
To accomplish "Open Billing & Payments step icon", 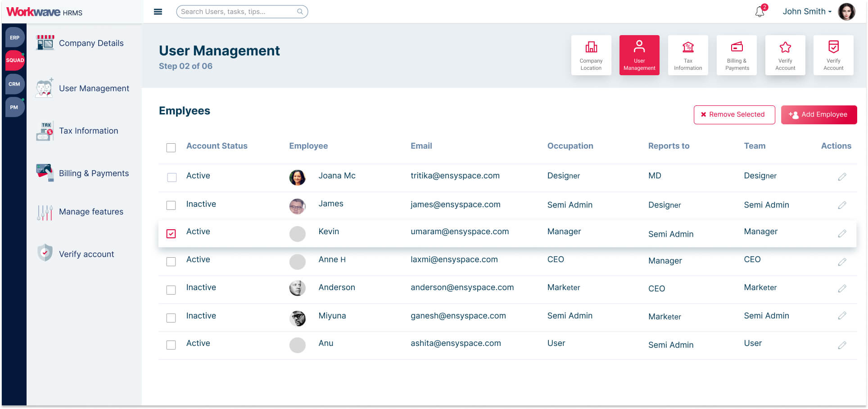I will (x=737, y=55).
